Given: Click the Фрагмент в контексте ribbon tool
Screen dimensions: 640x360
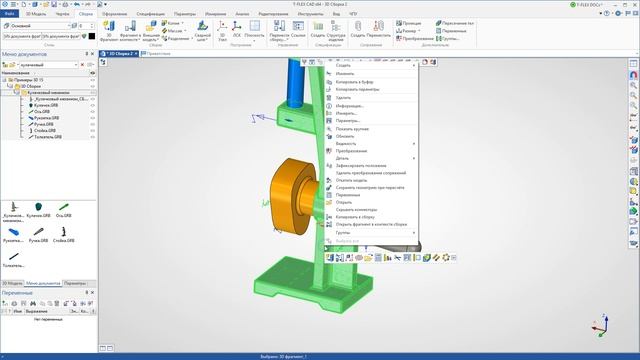Looking at the screenshot, I should coord(130,31).
